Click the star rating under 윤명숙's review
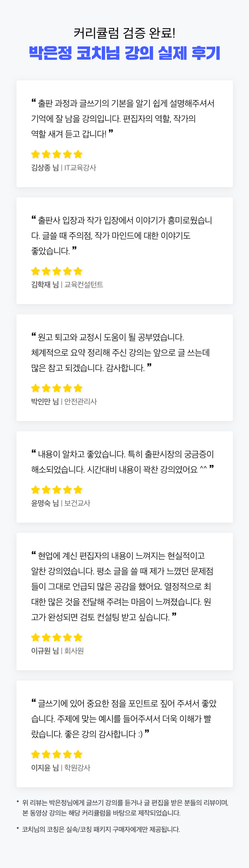Viewport: 249px width, 868px height. [x=57, y=490]
